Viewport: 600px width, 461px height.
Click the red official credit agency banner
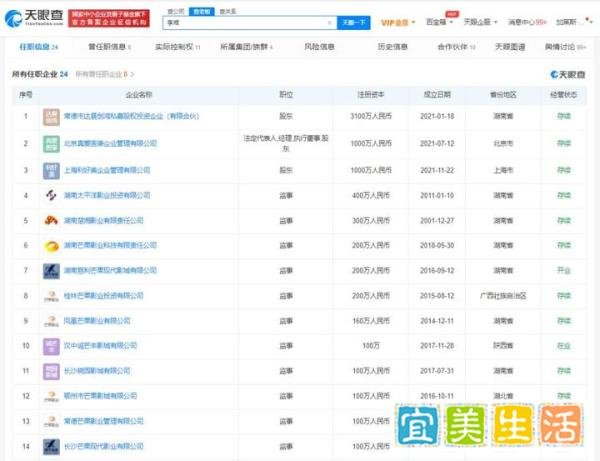coord(109,18)
